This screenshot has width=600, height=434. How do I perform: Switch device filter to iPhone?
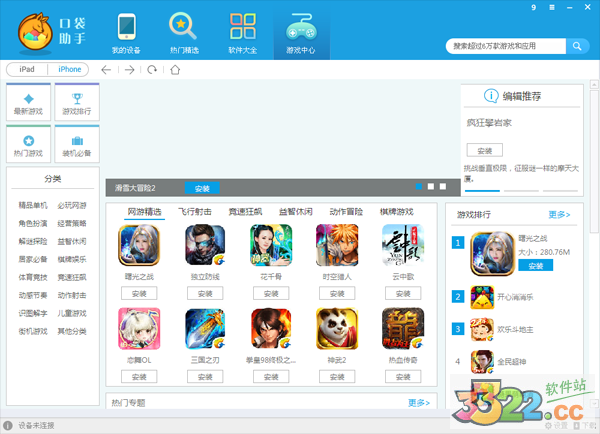point(69,69)
